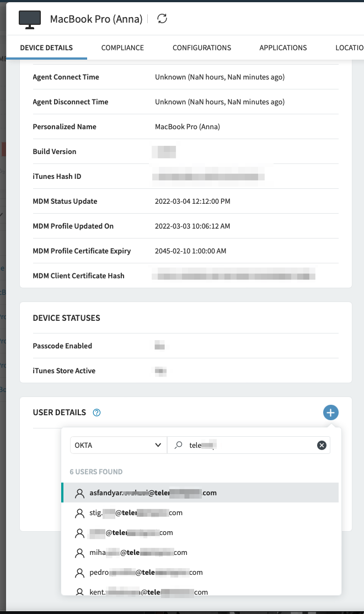Select the Device Details tab

pos(46,48)
